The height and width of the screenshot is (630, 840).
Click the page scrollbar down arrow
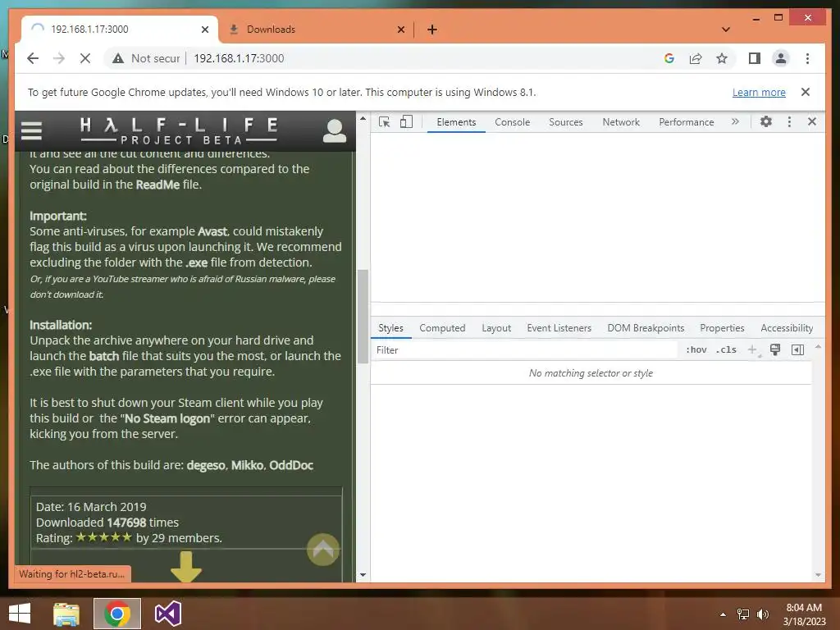(x=363, y=575)
